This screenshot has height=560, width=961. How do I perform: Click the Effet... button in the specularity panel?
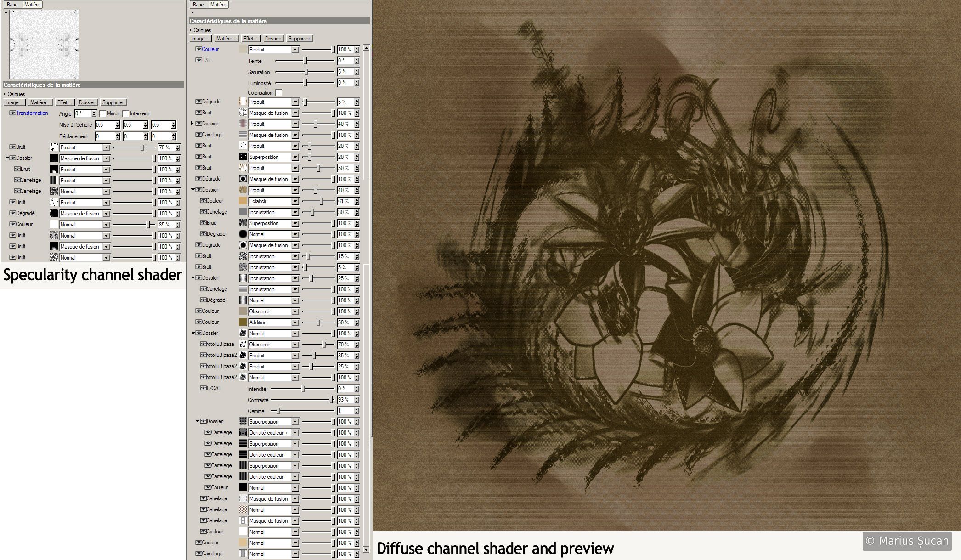(x=64, y=102)
